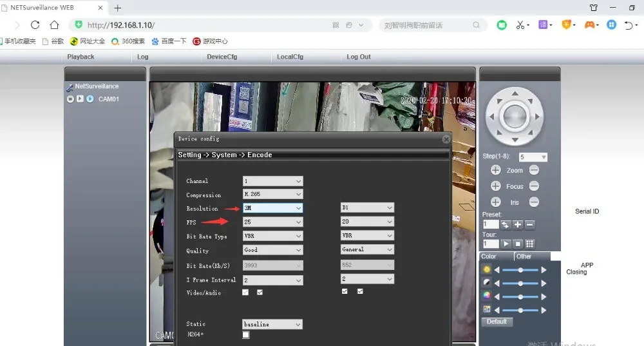644x346 pixels.
Task: Adjust the brightness slider
Action: 520,270
